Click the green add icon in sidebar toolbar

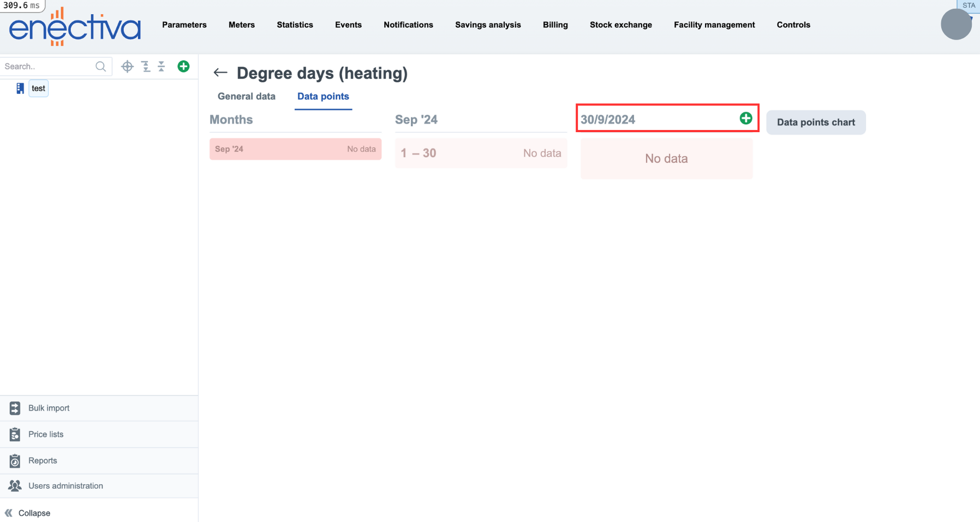click(x=183, y=67)
